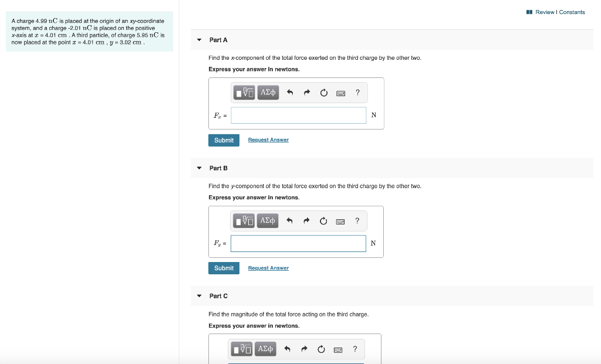Show keyboard shortcuts icon in Part C toolbar
This screenshot has height=364, width=601.
[338, 349]
